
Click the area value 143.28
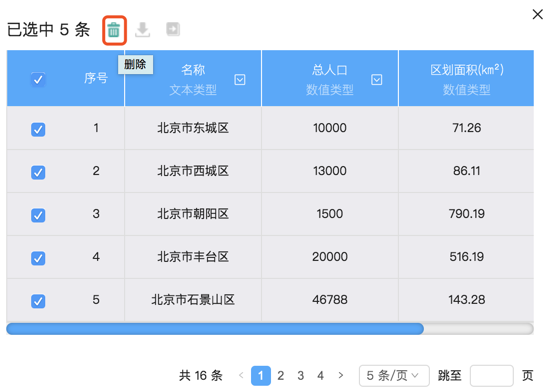click(x=466, y=300)
